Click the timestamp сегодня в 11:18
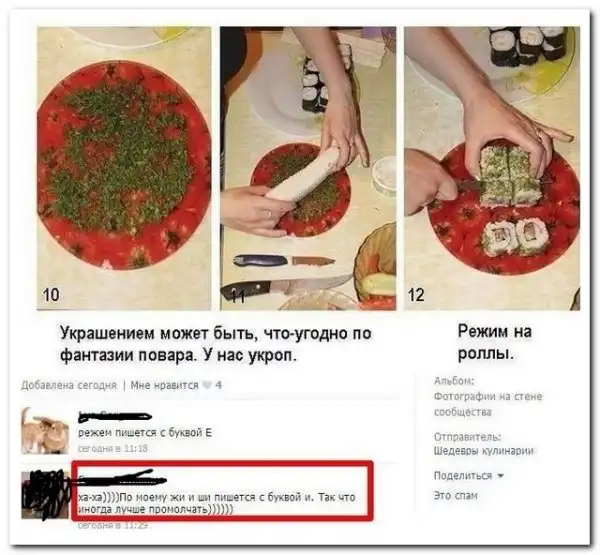The height and width of the screenshot is (555, 600). point(112,448)
